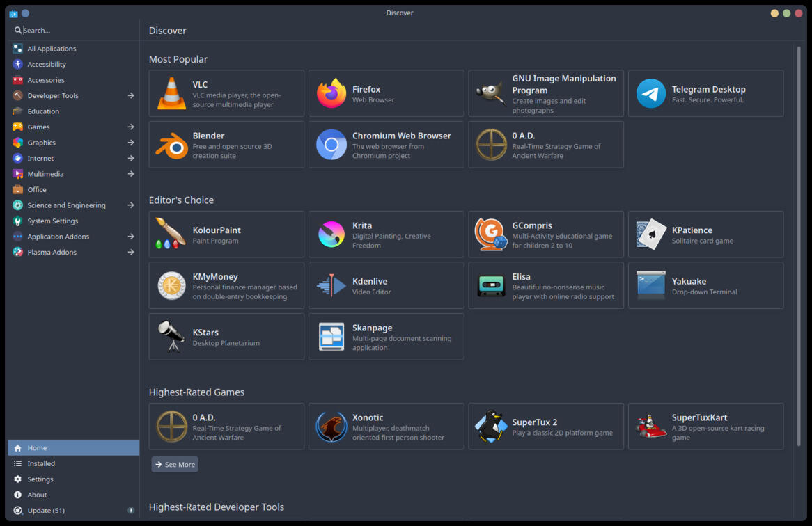The image size is (812, 526).
Task: Open the System Settings category
Action: tap(74, 221)
